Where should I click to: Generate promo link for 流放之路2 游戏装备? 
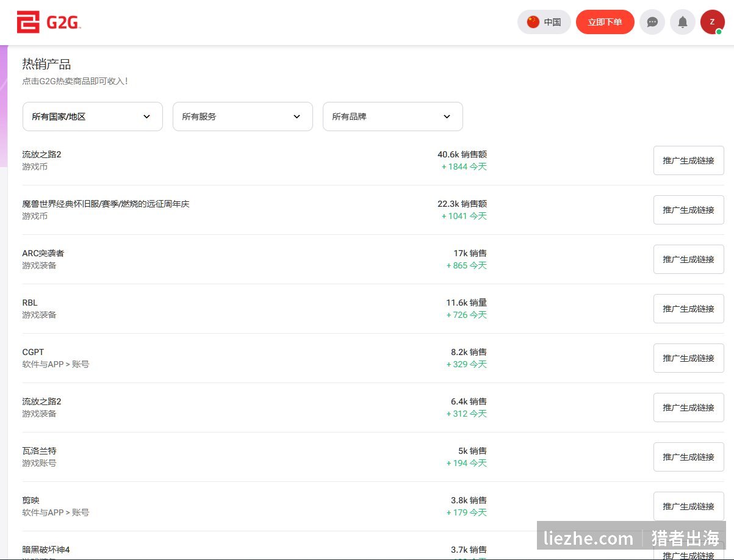689,407
